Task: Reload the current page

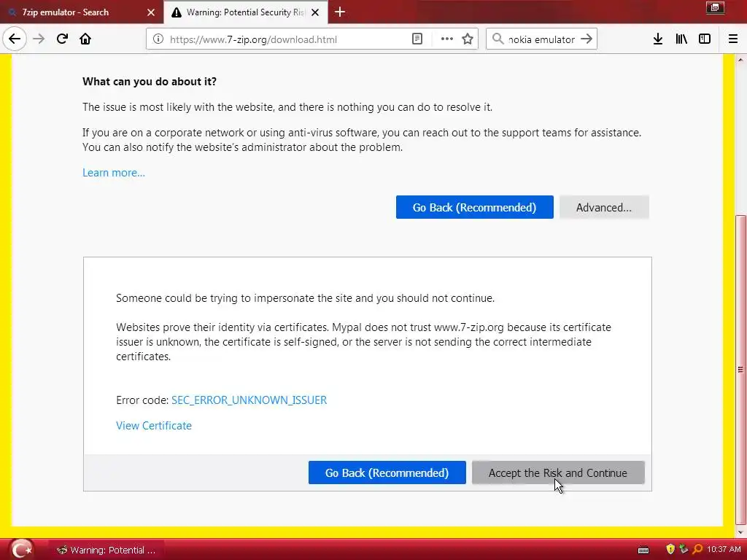Action: 62,39
